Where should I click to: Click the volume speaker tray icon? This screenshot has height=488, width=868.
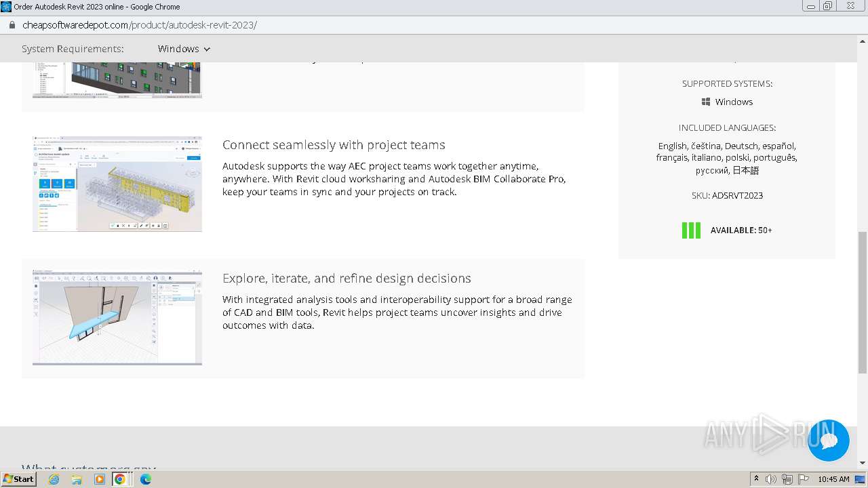770,479
